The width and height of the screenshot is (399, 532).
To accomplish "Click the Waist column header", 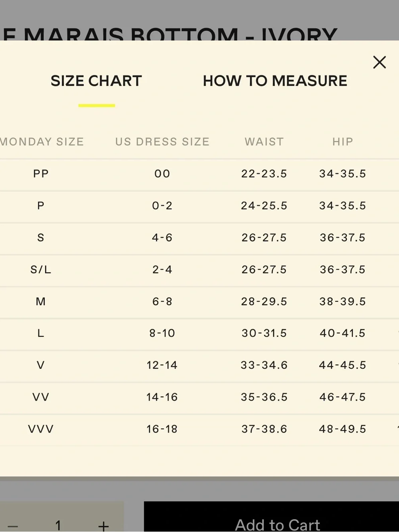I will click(x=264, y=142).
